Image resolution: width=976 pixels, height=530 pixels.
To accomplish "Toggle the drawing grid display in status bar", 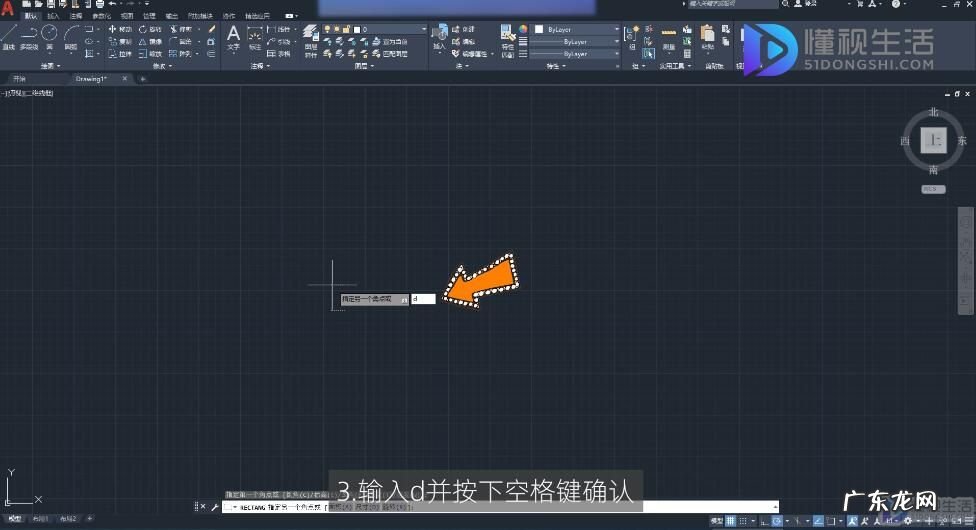I will point(731,521).
